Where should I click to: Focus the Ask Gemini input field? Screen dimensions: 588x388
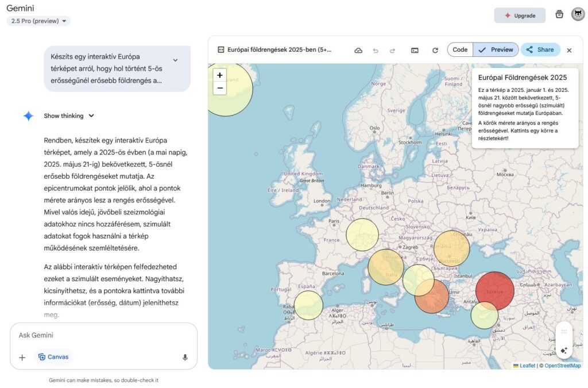point(103,335)
